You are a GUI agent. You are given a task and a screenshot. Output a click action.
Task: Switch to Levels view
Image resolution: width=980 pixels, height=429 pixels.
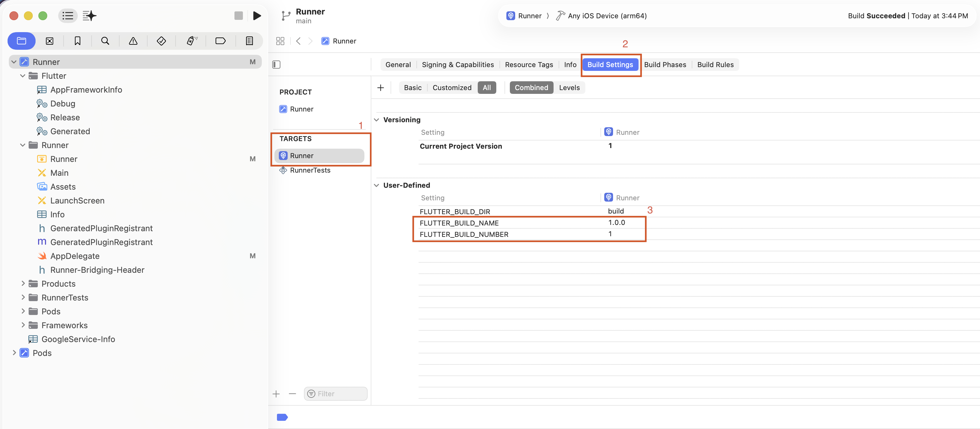569,88
